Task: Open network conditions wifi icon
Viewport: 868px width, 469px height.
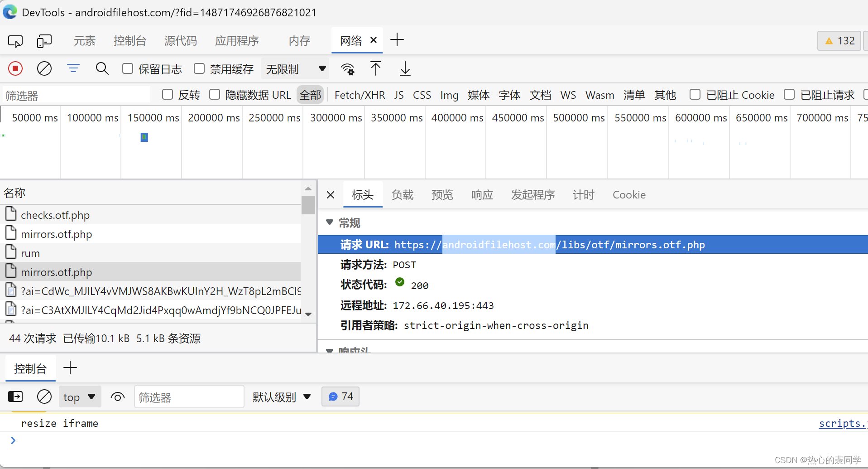Action: 348,69
